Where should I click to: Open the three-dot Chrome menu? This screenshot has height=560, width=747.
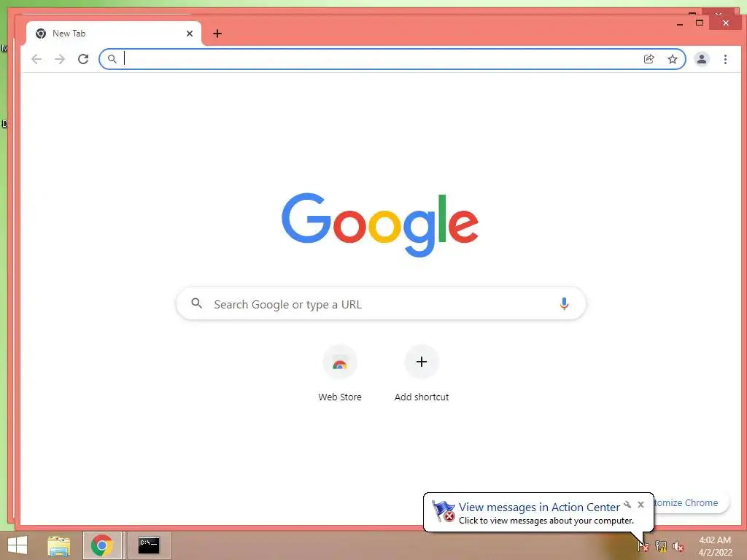[x=725, y=59]
